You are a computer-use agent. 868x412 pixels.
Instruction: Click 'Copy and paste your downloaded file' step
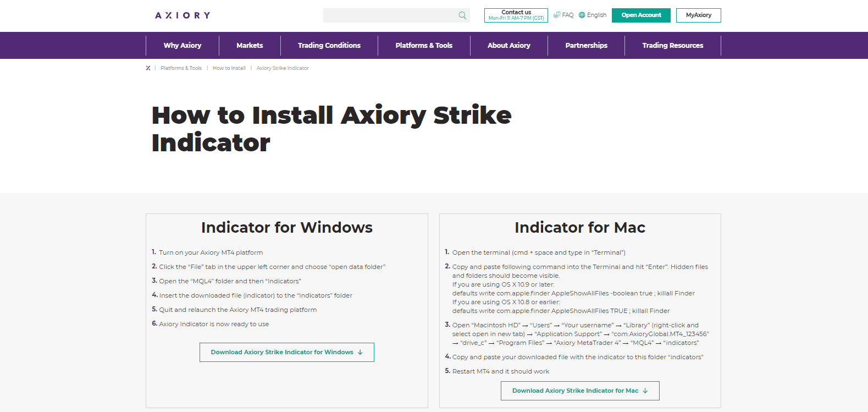pyautogui.click(x=578, y=358)
